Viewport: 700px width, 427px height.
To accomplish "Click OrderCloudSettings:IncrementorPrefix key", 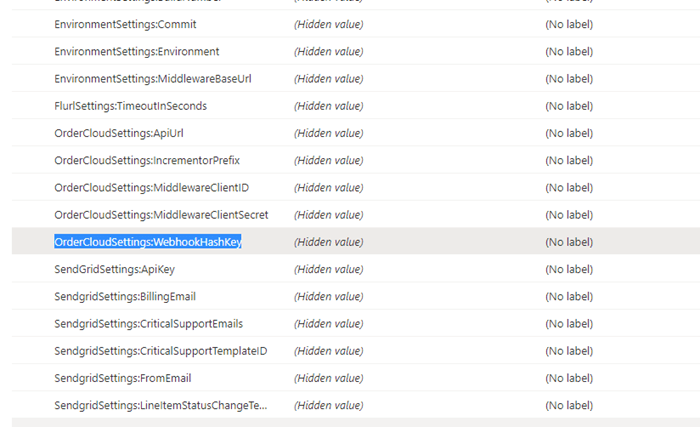I will tap(147, 160).
